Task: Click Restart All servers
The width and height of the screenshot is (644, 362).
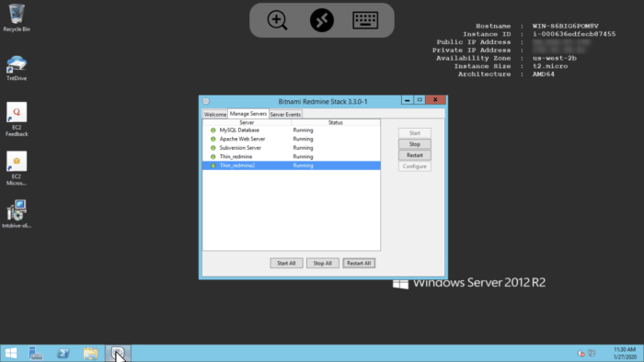Action: coord(359,263)
